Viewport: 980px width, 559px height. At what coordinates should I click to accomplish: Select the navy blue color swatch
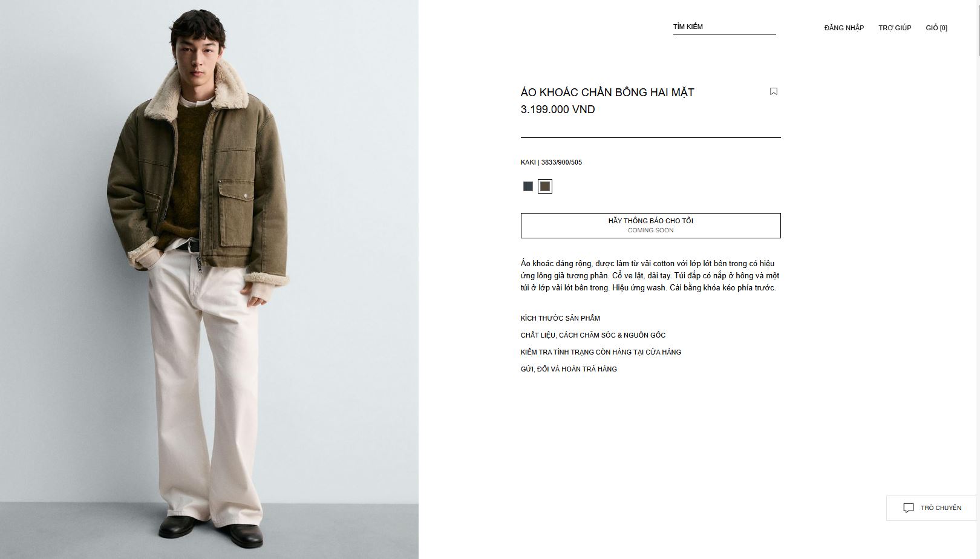click(x=528, y=186)
